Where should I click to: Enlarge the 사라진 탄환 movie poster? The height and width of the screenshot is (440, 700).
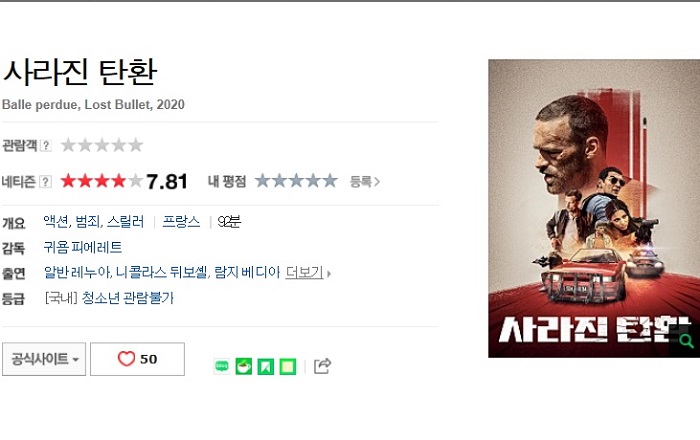pyautogui.click(x=594, y=208)
